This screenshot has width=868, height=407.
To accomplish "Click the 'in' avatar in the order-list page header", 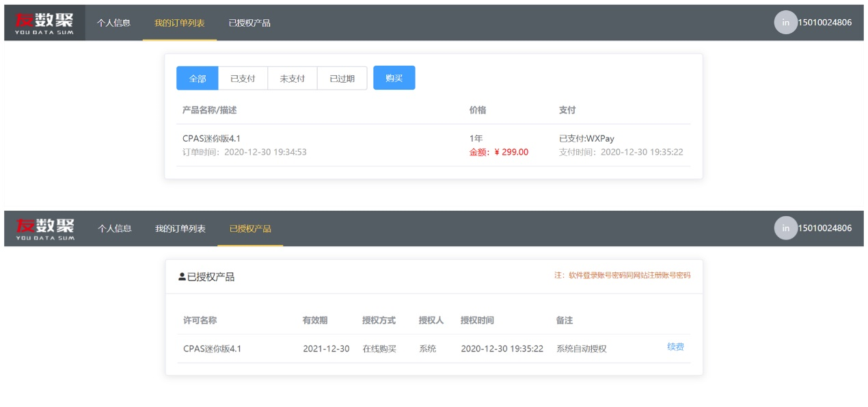I will (785, 23).
